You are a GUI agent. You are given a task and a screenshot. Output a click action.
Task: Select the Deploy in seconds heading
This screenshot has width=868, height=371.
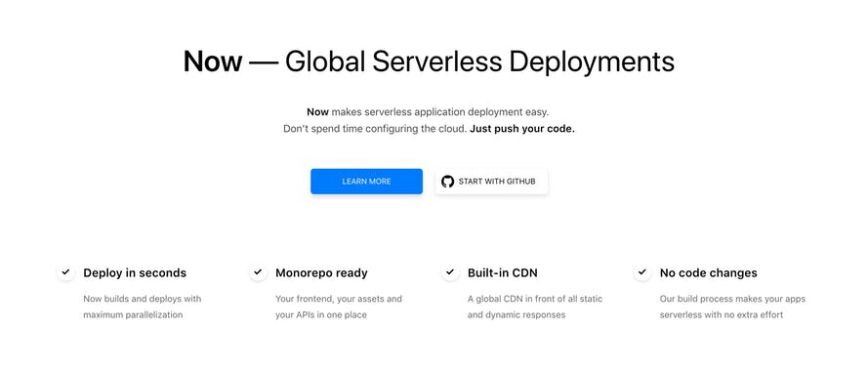click(135, 273)
